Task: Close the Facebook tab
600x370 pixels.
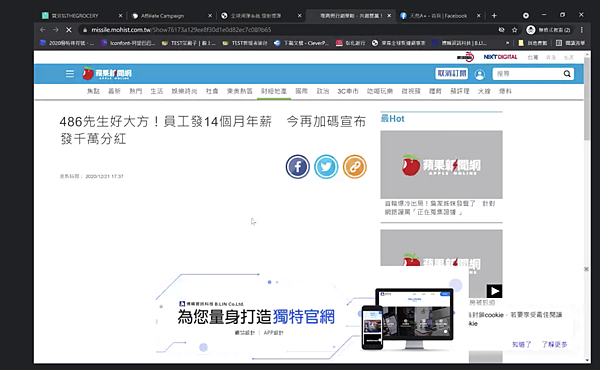Action: click(x=478, y=16)
